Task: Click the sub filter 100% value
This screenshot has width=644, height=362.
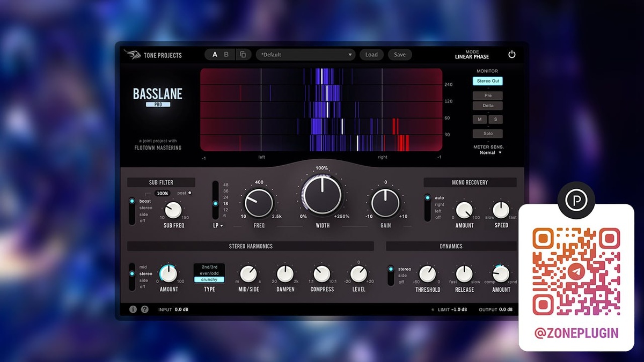Action: (162, 193)
